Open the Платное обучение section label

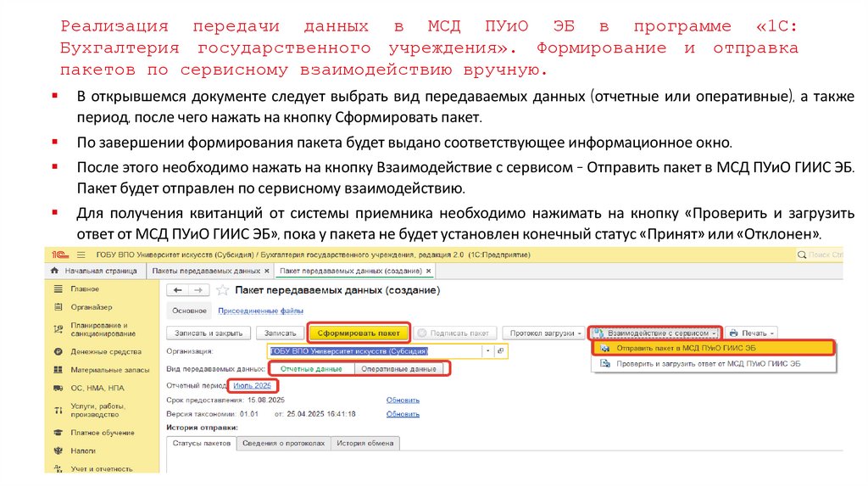coord(103,433)
